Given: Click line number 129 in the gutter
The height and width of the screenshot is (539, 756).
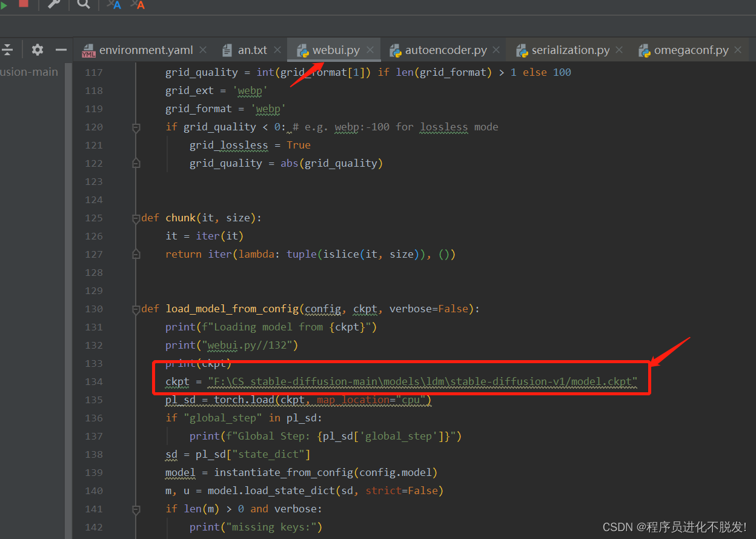Looking at the screenshot, I should tap(93, 290).
